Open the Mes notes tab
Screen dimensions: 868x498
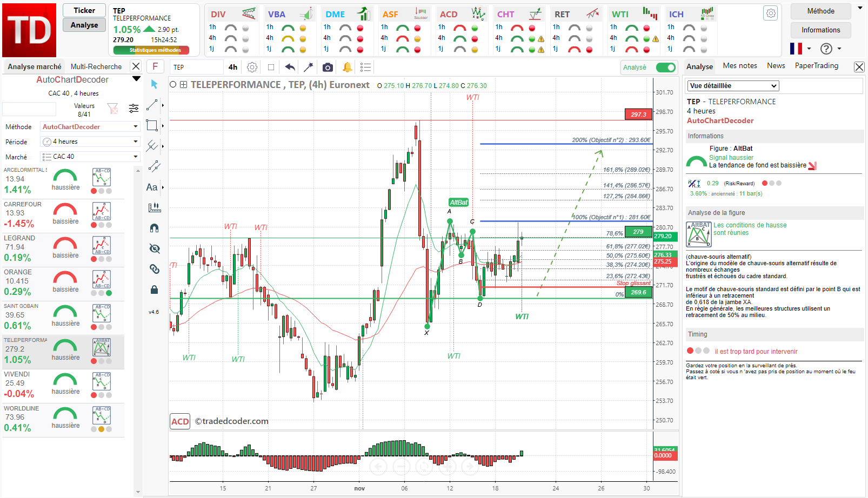point(740,65)
